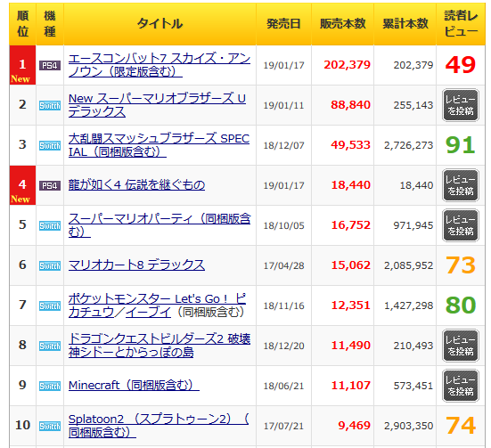Click the PS4 platform icon for Ace Combat 7
The width and height of the screenshot is (491, 448).
tap(50, 65)
